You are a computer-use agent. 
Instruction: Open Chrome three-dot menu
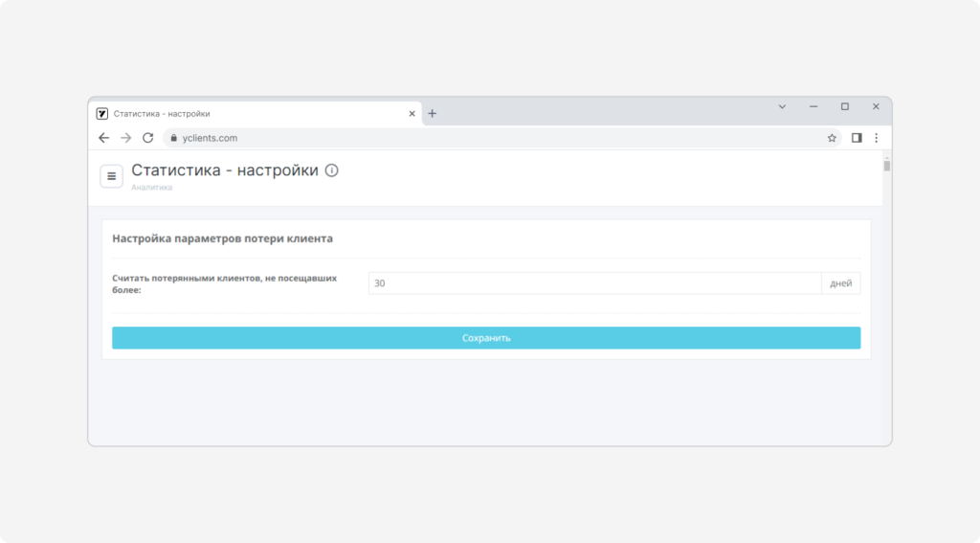point(877,138)
